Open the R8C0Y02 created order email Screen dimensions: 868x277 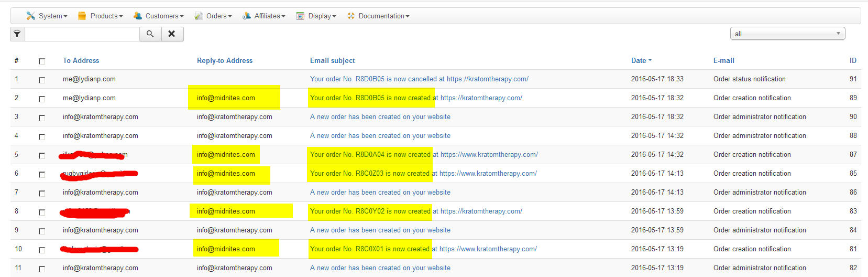(x=416, y=211)
